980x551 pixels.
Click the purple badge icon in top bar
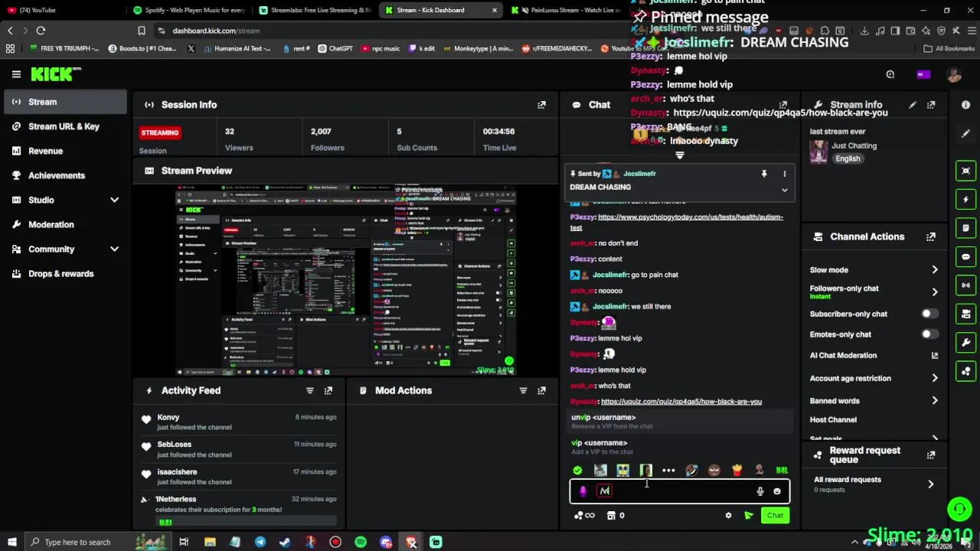[923, 74]
